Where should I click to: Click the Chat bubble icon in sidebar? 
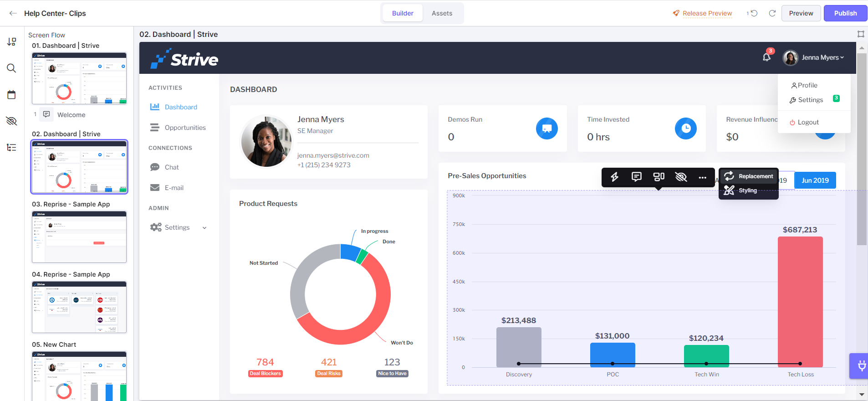pyautogui.click(x=155, y=167)
